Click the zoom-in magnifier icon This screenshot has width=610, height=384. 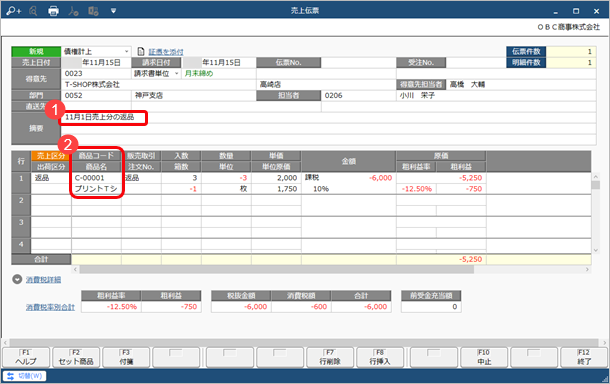click(14, 11)
